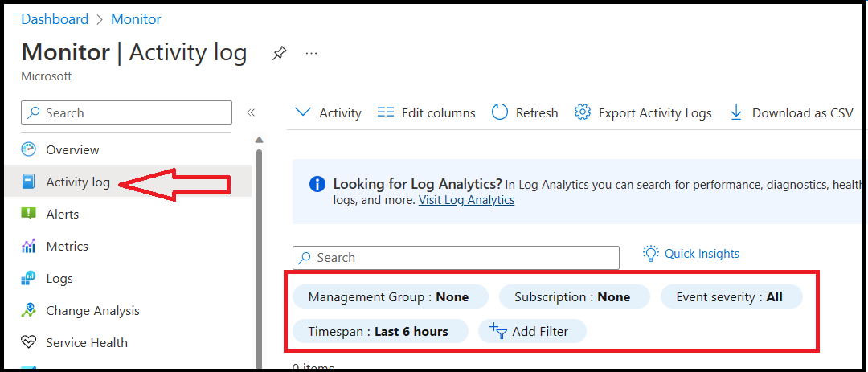Go to the Monitor breadcrumb link
Viewport: 868px width, 372px height.
click(x=136, y=19)
